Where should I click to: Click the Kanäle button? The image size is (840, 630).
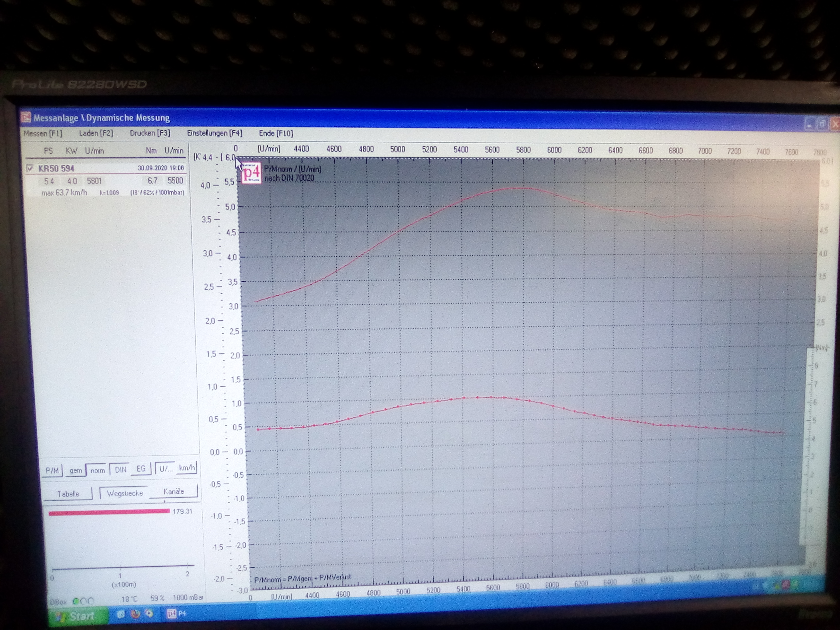[173, 491]
